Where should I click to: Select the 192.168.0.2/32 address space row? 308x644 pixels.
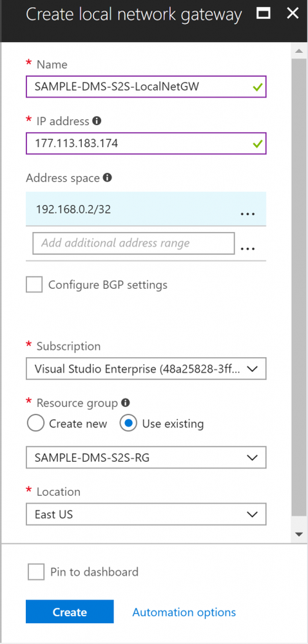pos(146,209)
